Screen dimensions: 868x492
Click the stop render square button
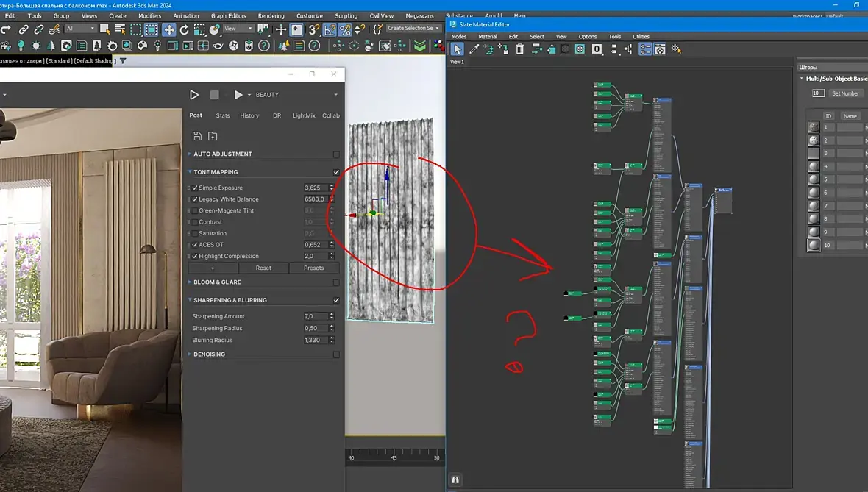(214, 95)
